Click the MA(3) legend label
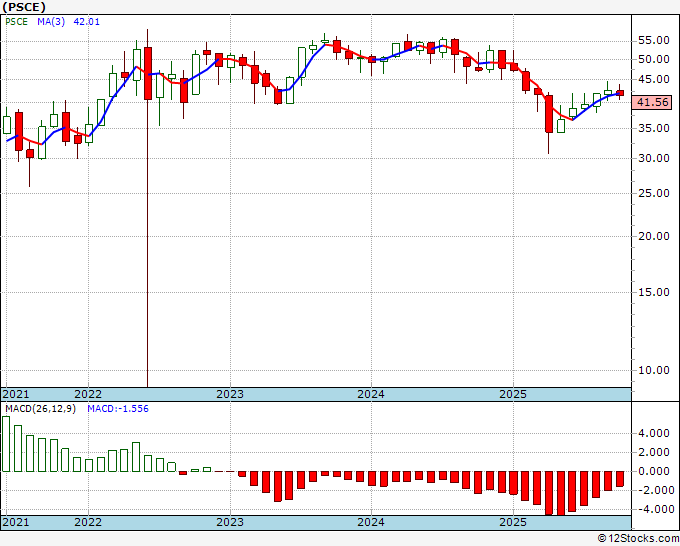Viewport: 680px width, 546px height. coord(51,22)
